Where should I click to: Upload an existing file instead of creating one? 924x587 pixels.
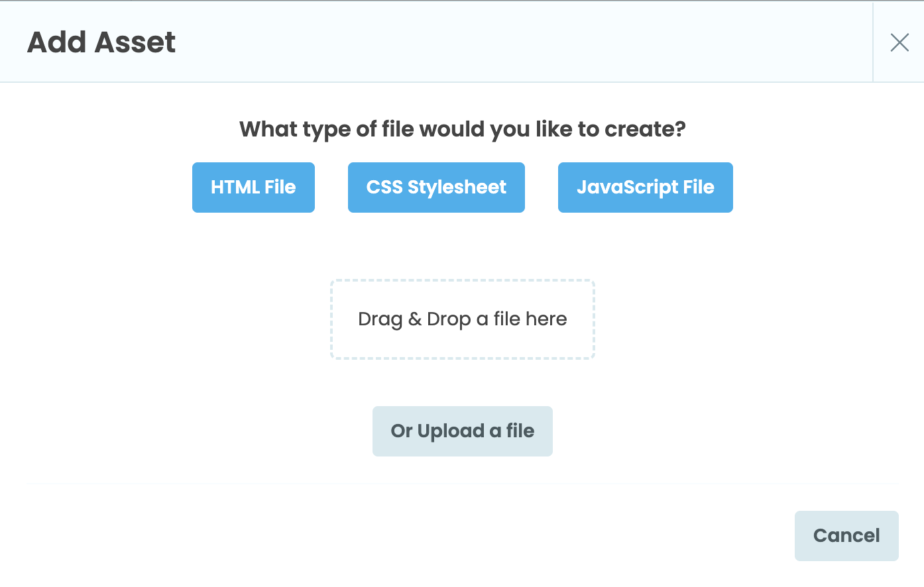coord(462,431)
